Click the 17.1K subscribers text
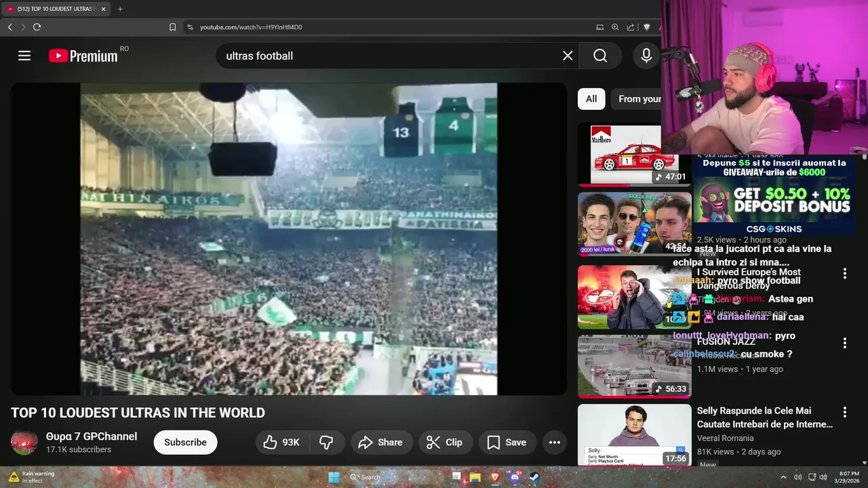This screenshot has height=488, width=868. 79,449
